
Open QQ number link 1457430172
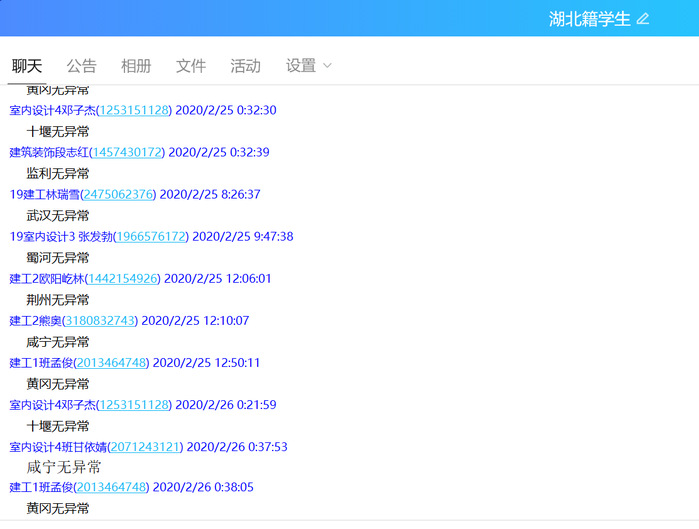126,152
